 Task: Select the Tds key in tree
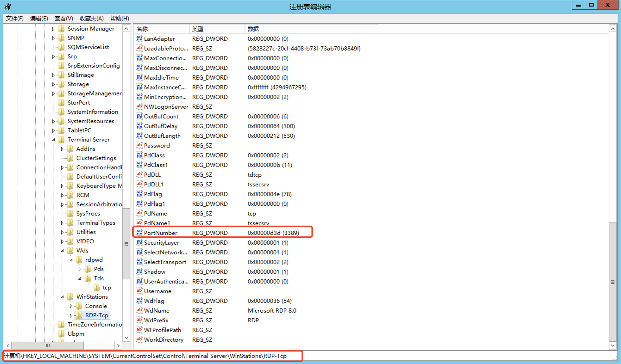click(99, 278)
